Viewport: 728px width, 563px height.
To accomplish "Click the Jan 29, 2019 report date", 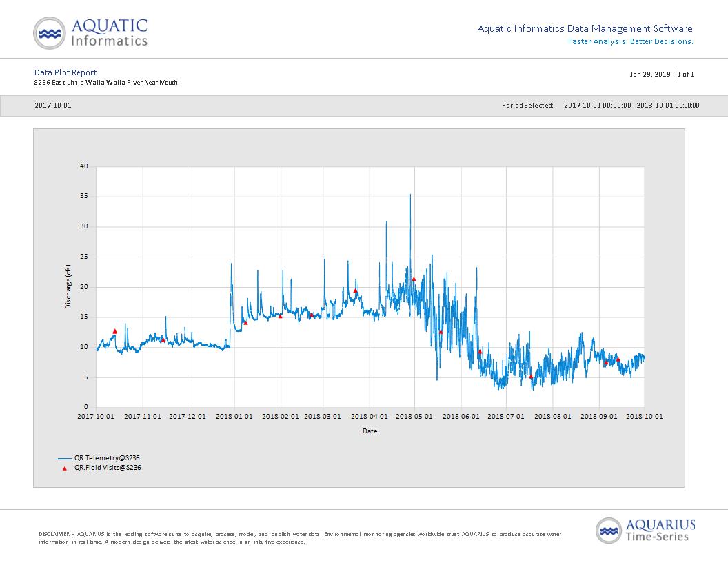I will click(650, 75).
